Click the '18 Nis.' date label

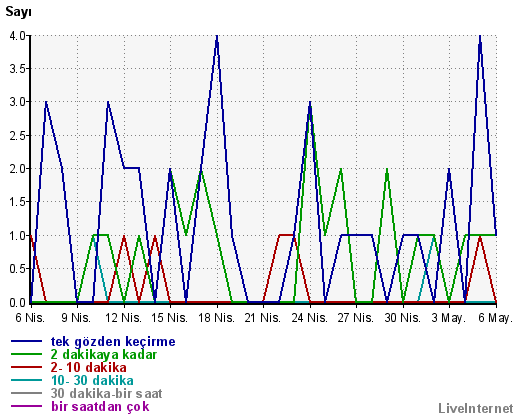tap(217, 318)
